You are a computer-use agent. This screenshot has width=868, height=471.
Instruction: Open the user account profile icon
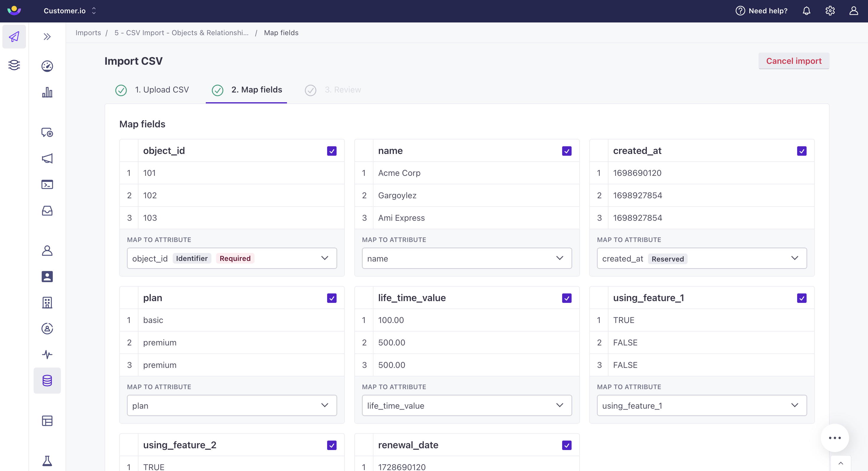click(854, 11)
